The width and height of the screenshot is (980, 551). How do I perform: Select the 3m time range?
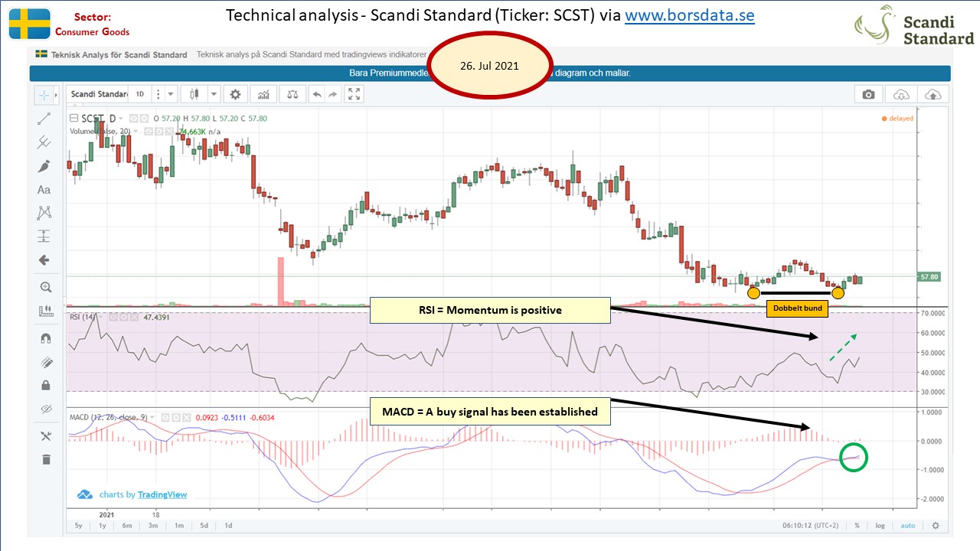[x=153, y=526]
